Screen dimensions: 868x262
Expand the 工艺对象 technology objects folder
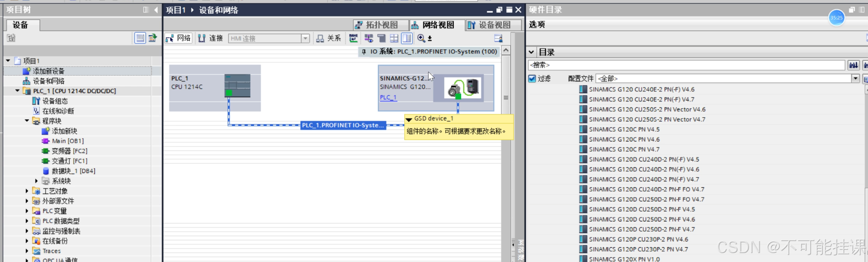click(x=27, y=191)
